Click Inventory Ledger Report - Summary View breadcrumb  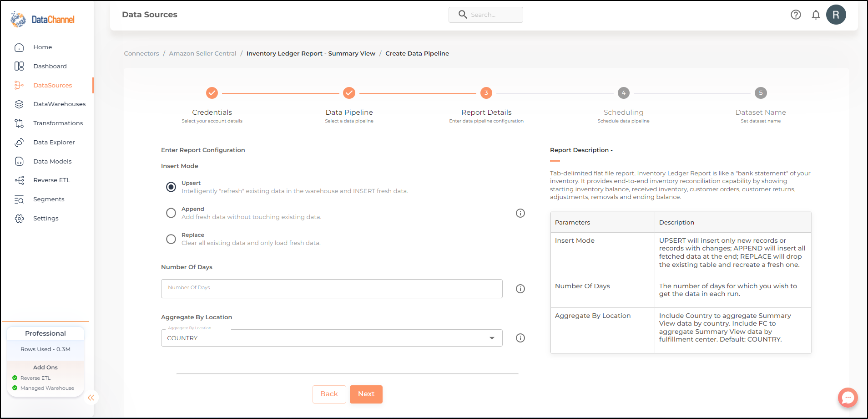tap(311, 54)
